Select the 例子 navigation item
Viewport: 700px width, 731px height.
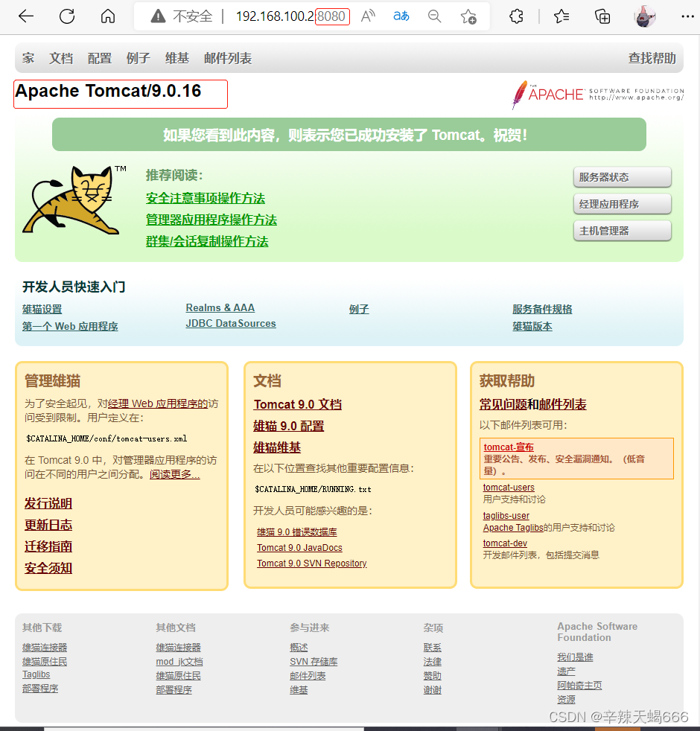139,57
